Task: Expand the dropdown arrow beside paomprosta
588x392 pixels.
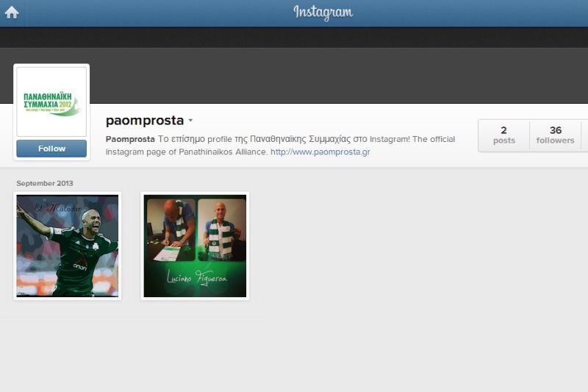Action: (190, 121)
